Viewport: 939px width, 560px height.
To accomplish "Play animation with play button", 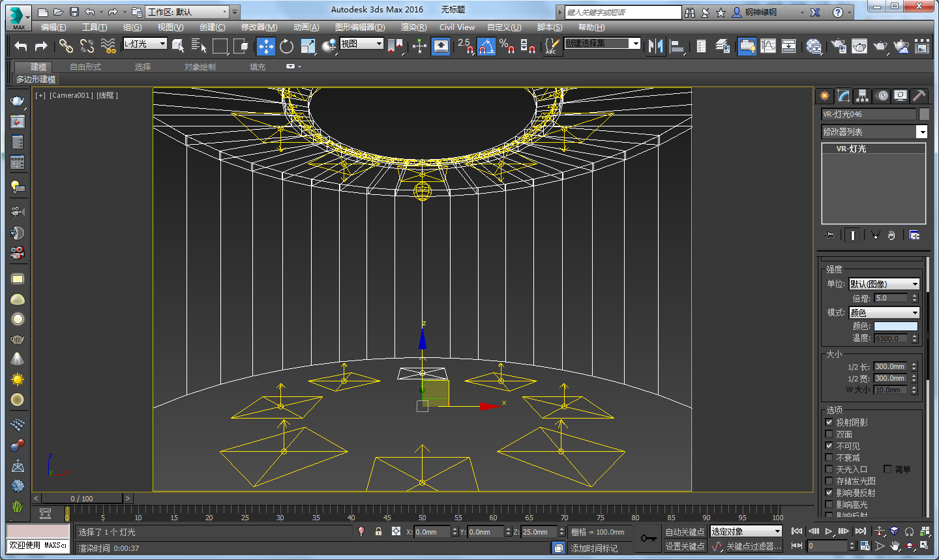I will coord(828,531).
